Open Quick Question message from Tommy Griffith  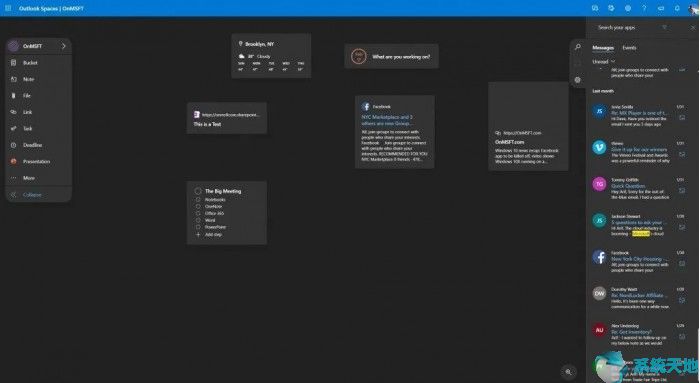click(628, 186)
